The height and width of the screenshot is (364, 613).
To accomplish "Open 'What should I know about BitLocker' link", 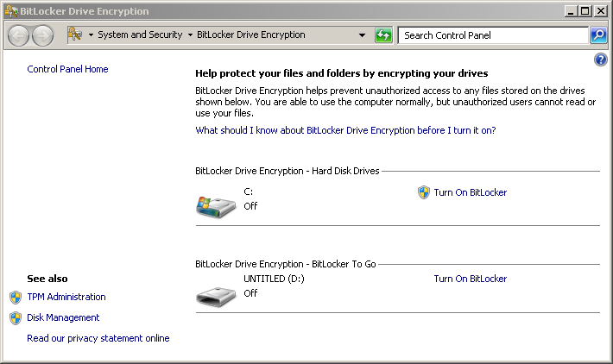I will (345, 130).
